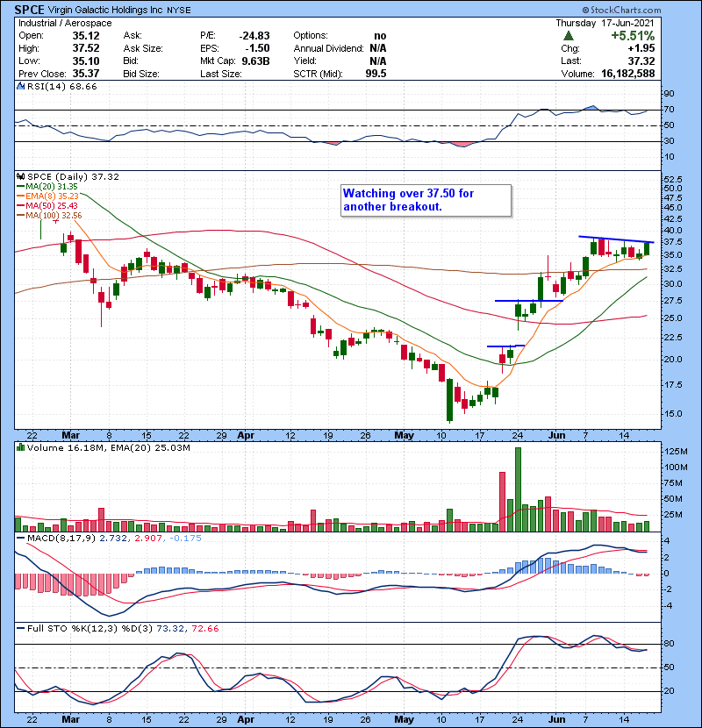Click the MACD signal value 2.907
Screen dimensions: 702x728
coord(148,539)
